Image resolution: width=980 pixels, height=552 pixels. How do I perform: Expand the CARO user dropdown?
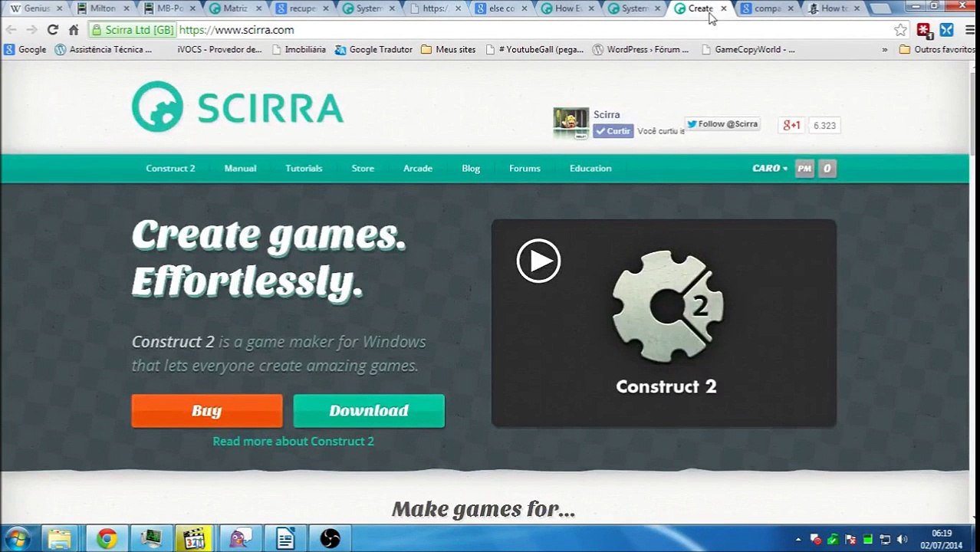click(770, 168)
